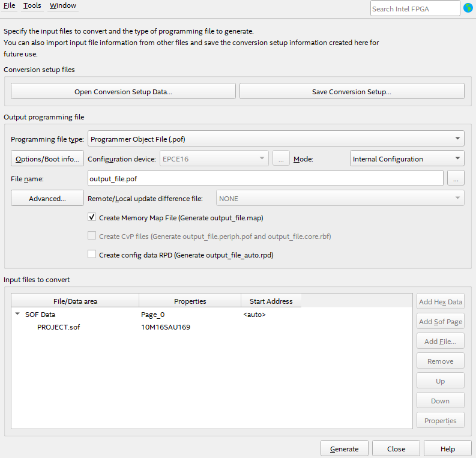Collapse the SOF Data tree node
Screen dimensions: 476x458
coord(17,314)
